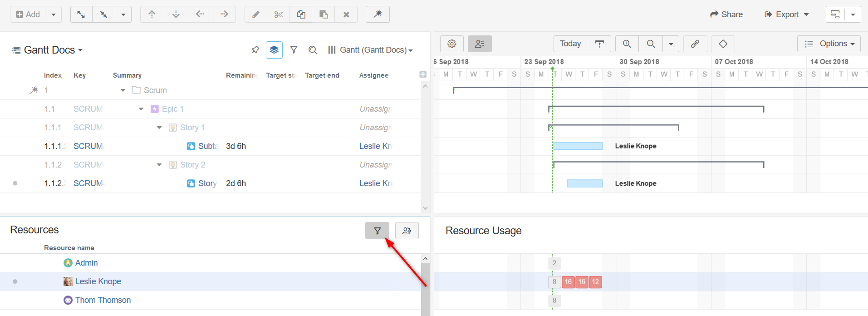The height and width of the screenshot is (316, 868).
Task: Open the Gantt Docs structure menu
Action: pyautogui.click(x=47, y=50)
